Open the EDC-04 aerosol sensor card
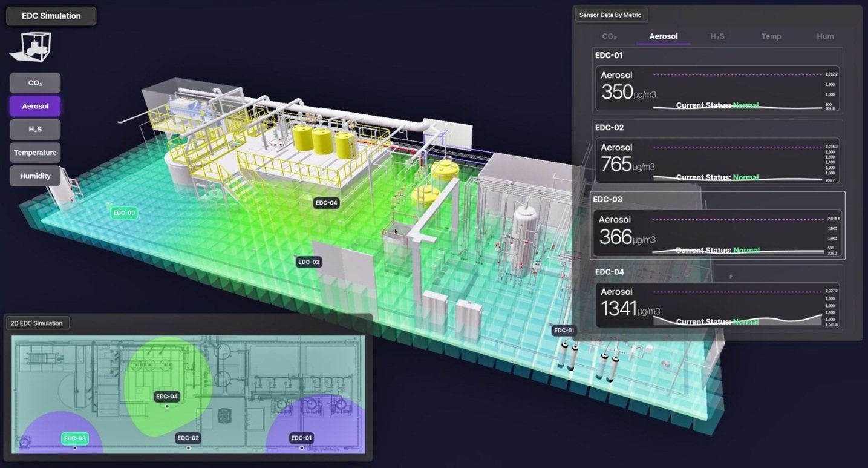 pos(717,305)
